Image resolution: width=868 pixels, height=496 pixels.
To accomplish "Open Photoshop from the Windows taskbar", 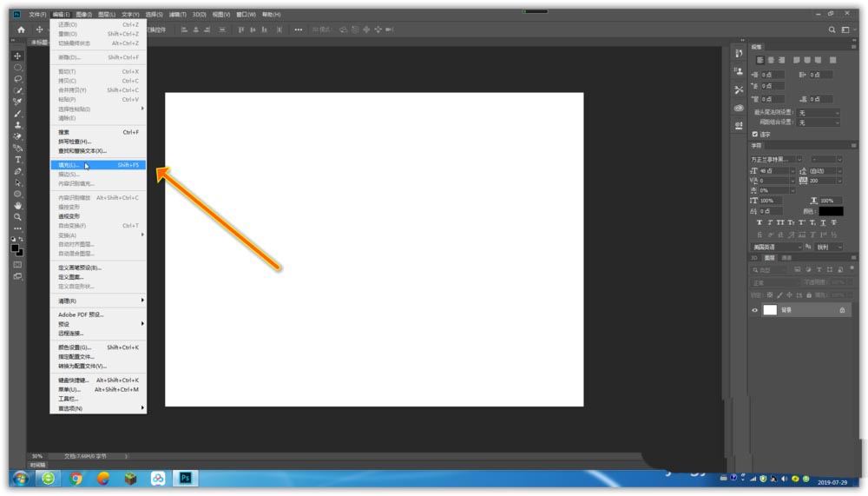I will coord(186,478).
